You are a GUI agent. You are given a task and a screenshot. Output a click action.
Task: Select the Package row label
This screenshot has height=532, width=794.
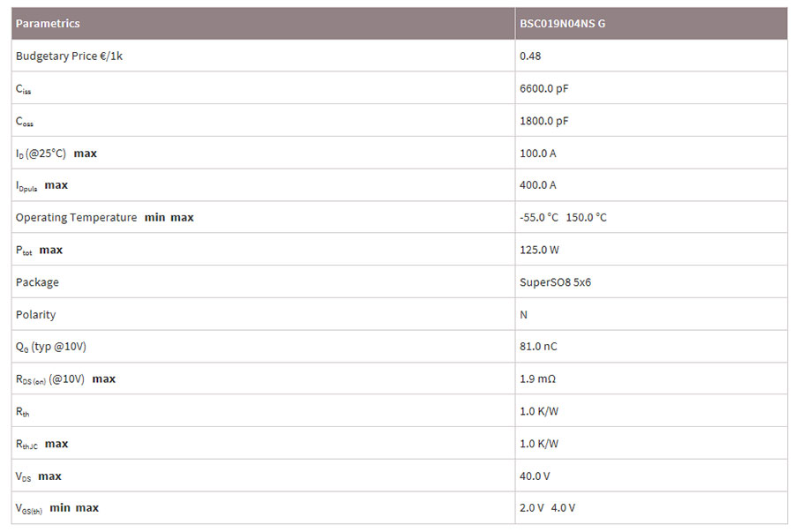[37, 282]
